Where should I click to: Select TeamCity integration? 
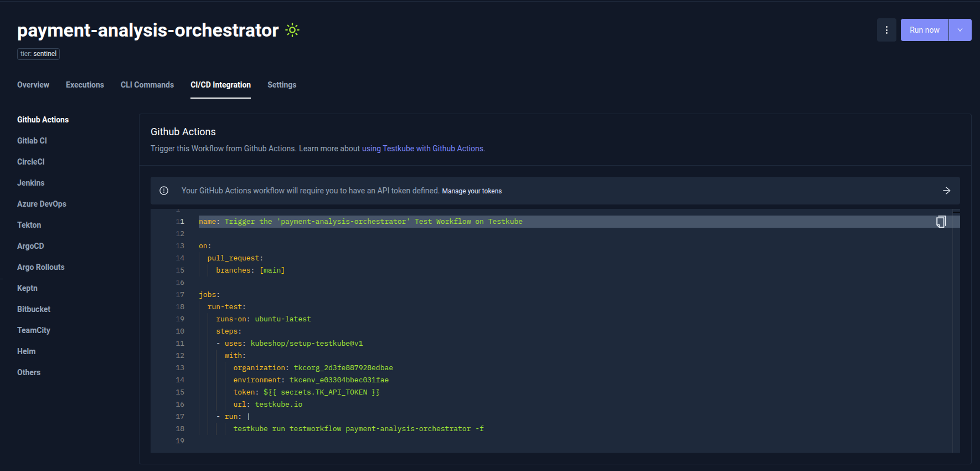[x=34, y=330]
